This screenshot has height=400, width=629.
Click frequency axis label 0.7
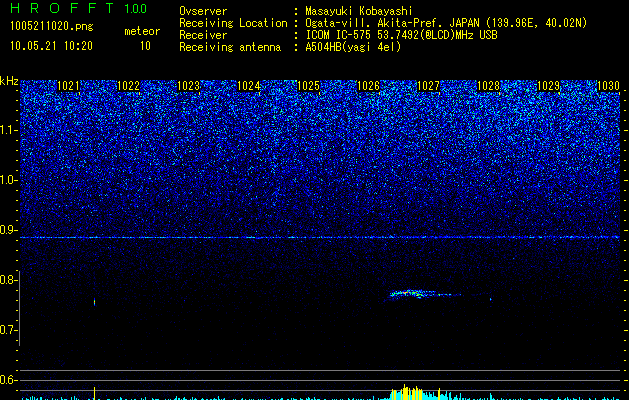(7, 330)
